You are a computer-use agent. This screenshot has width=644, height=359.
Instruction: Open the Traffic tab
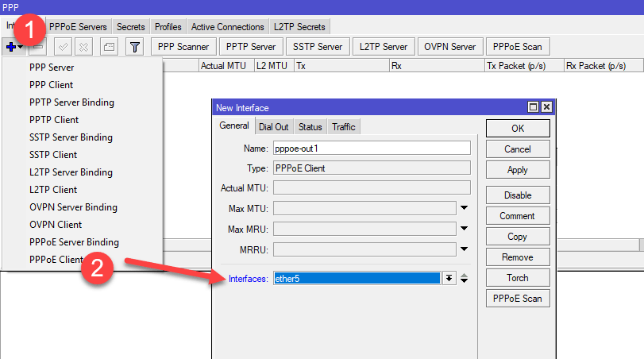point(344,127)
